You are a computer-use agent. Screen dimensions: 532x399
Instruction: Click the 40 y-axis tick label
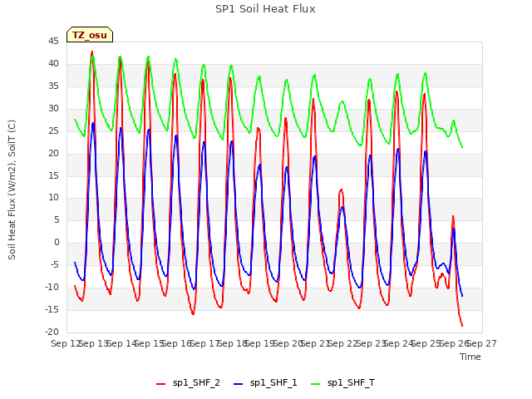click(x=53, y=63)
